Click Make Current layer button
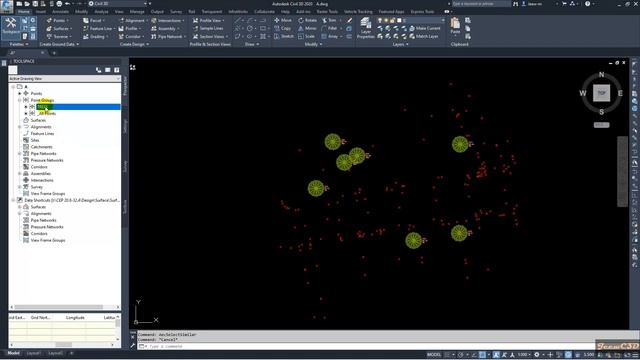Viewport: 640px width, 360px height. click(425, 28)
